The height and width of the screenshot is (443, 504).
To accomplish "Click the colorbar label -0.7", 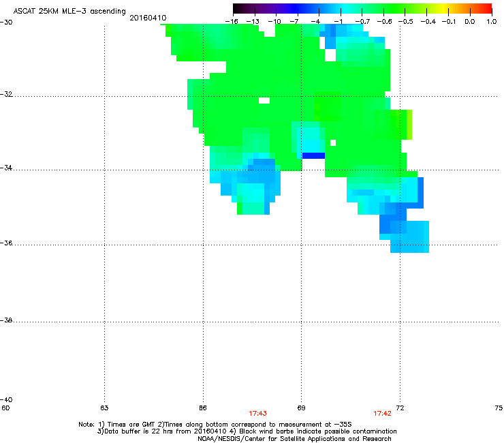I will [x=362, y=22].
